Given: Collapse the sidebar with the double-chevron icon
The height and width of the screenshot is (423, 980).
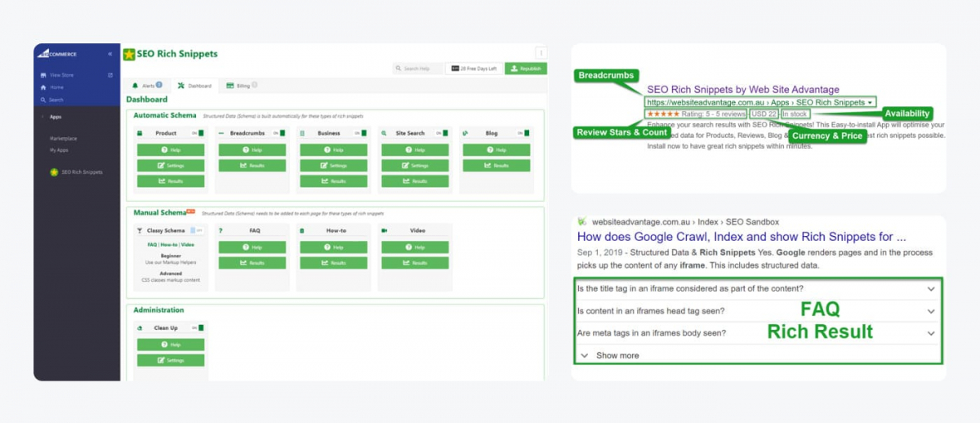Looking at the screenshot, I should pyautogui.click(x=110, y=54).
